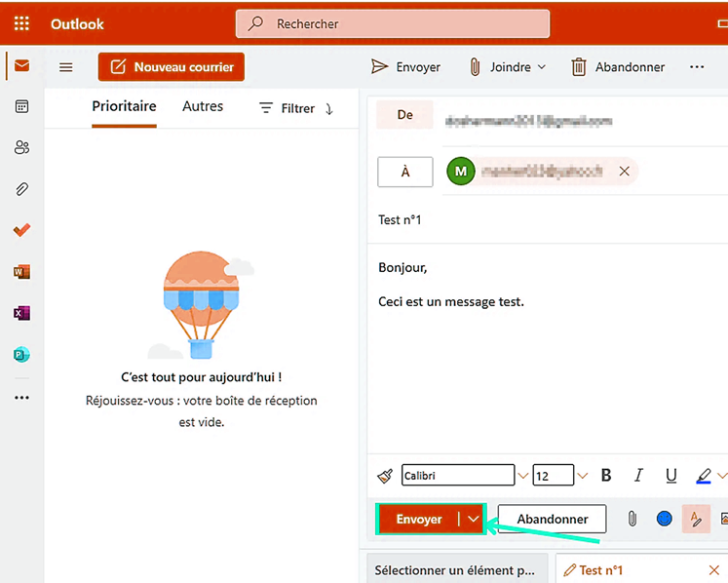This screenshot has height=583, width=728.
Task: Toggle italic formatting
Action: coord(639,475)
